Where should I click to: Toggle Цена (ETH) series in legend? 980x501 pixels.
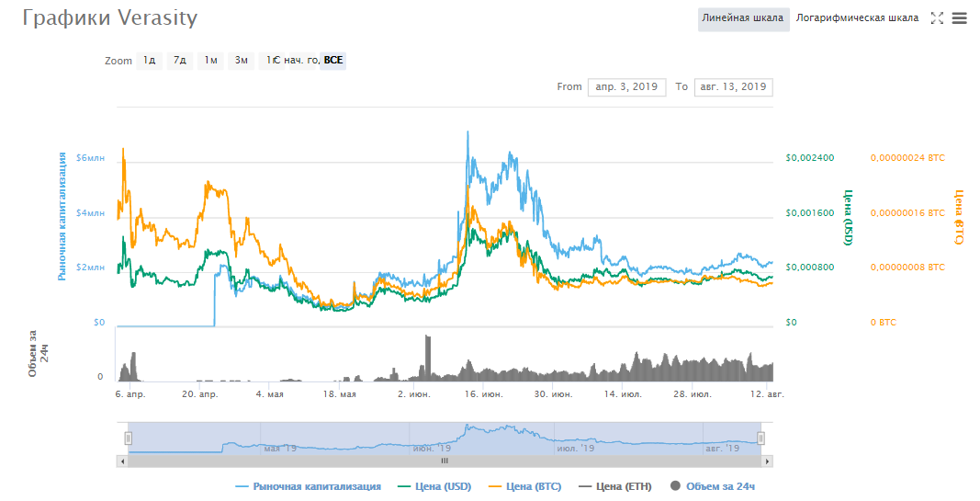pyautogui.click(x=615, y=486)
